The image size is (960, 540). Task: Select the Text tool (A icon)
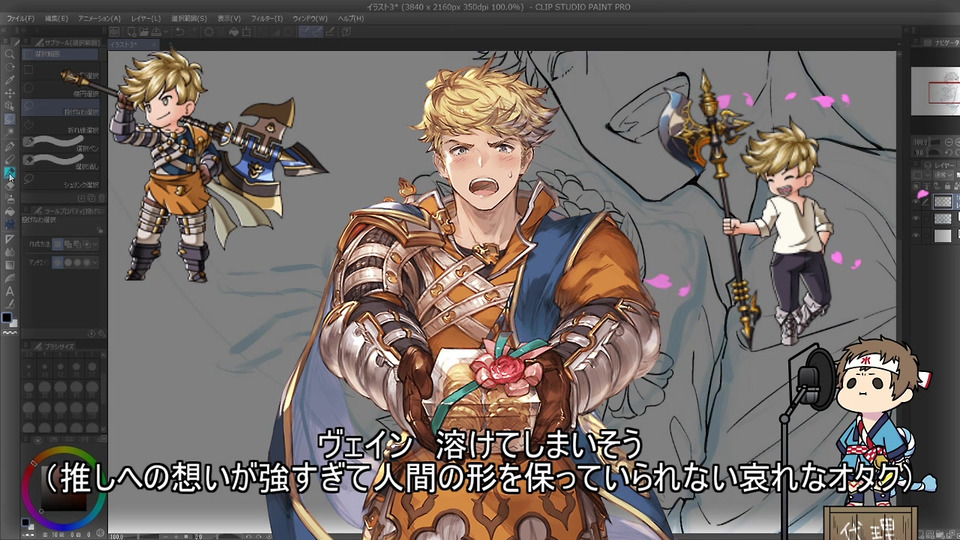click(9, 291)
